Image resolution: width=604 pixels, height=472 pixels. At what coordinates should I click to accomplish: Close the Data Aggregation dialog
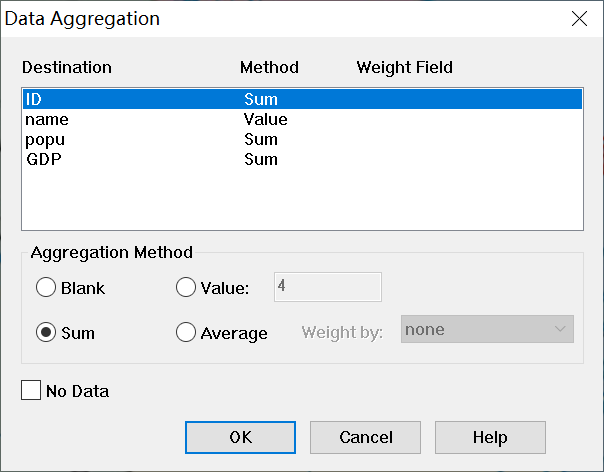[x=578, y=19]
